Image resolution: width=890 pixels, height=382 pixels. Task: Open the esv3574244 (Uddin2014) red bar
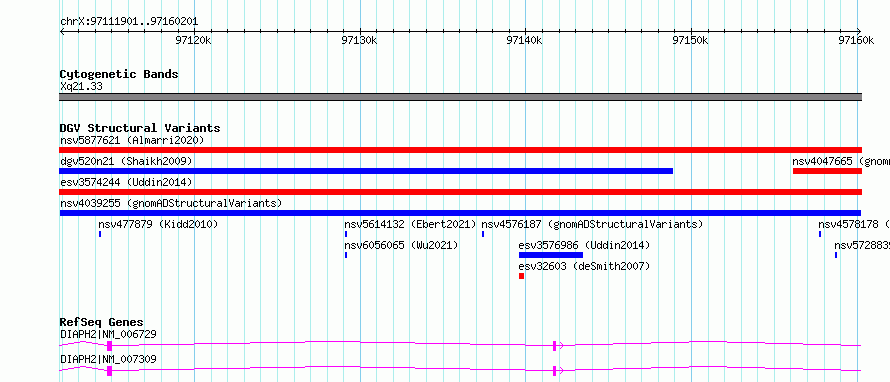click(x=460, y=192)
